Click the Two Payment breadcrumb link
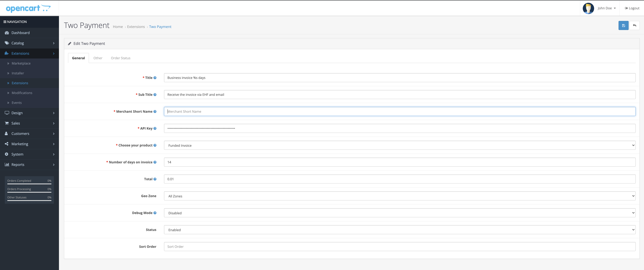The width and height of the screenshot is (644, 270). (x=160, y=27)
